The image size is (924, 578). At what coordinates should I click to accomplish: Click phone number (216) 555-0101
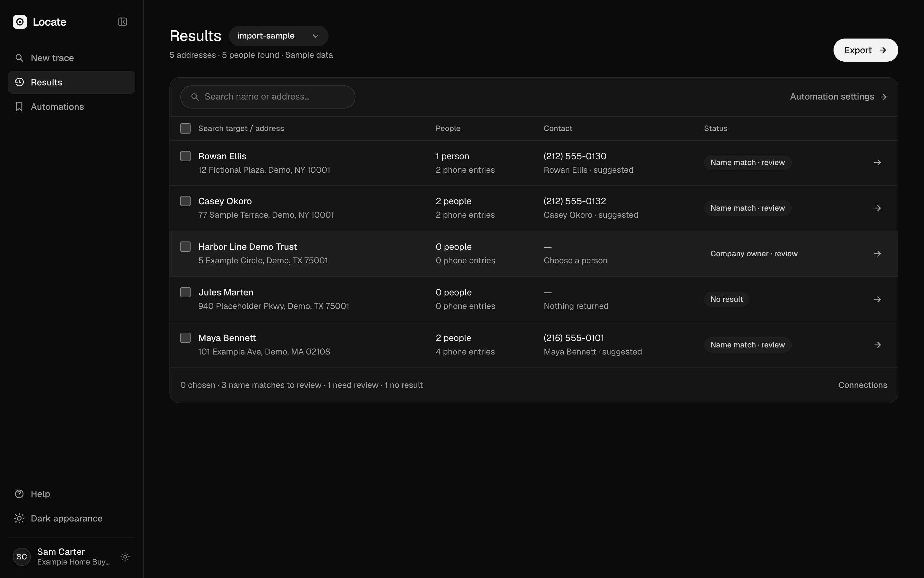(574, 338)
